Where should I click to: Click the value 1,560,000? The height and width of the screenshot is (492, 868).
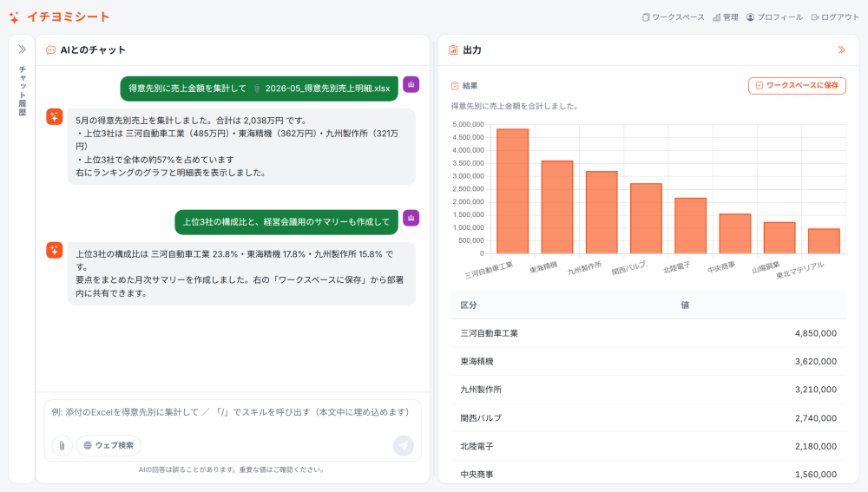[x=816, y=475]
